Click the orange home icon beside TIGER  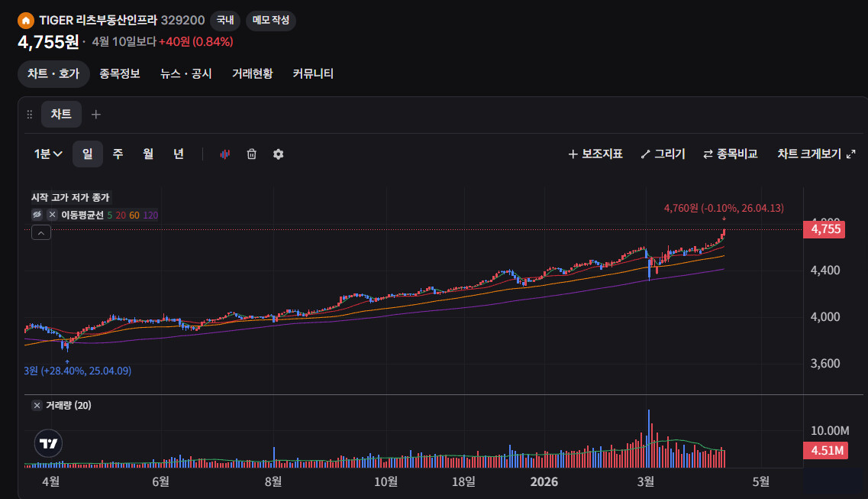(x=25, y=21)
